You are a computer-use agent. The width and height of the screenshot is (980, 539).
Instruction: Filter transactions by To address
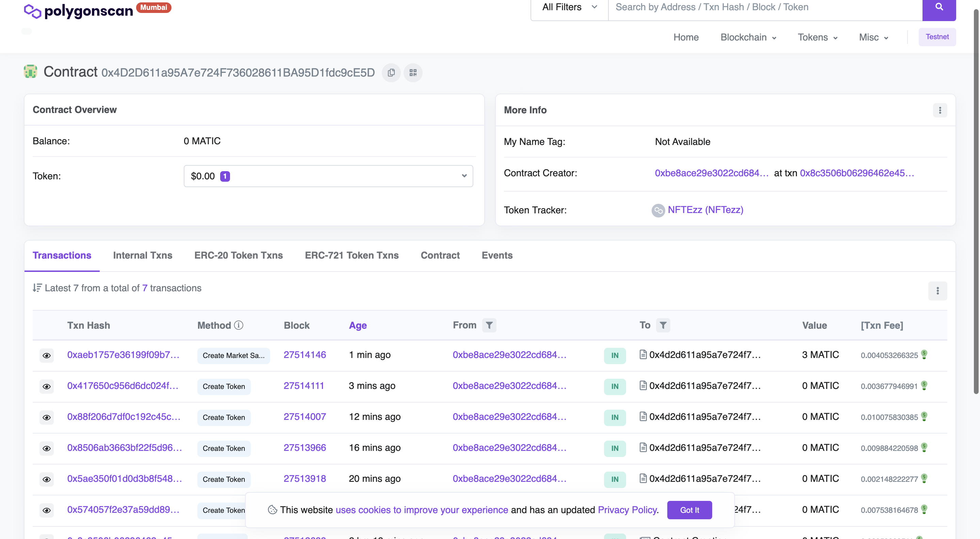pos(663,325)
